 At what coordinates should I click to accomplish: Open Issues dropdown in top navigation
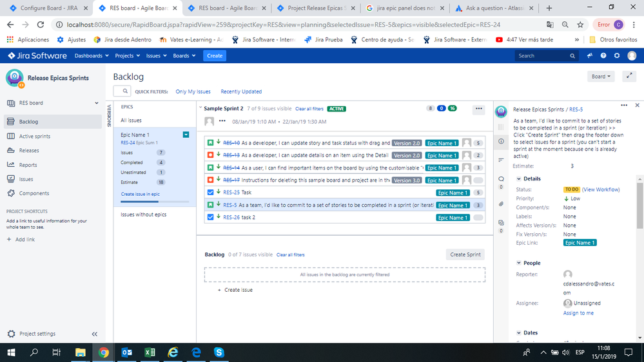pos(157,56)
